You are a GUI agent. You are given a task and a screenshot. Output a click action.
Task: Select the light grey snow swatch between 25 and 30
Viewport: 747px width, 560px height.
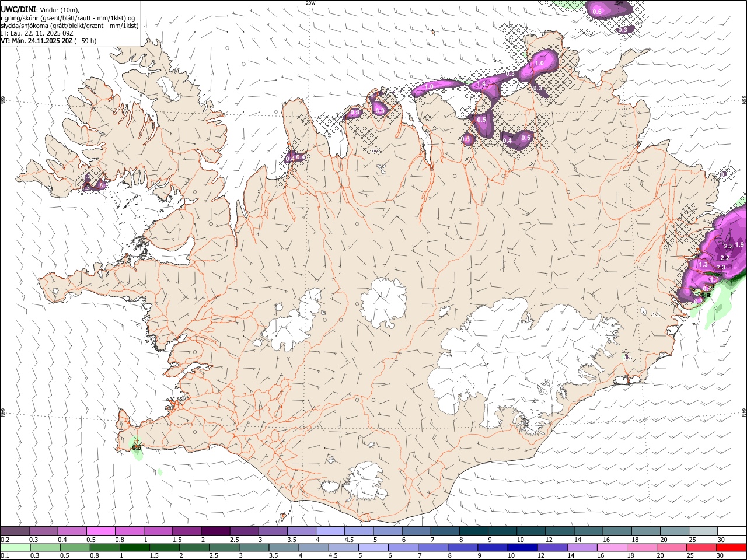703,531
